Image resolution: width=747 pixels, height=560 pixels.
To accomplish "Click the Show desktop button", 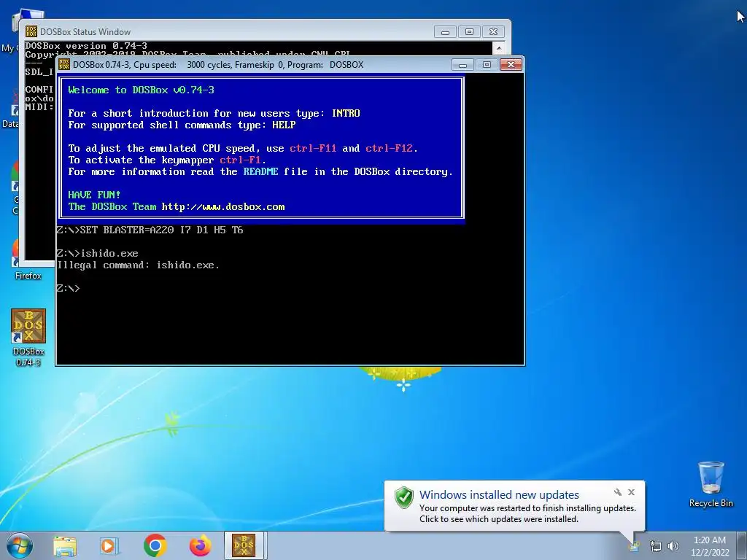I will tap(742, 545).
